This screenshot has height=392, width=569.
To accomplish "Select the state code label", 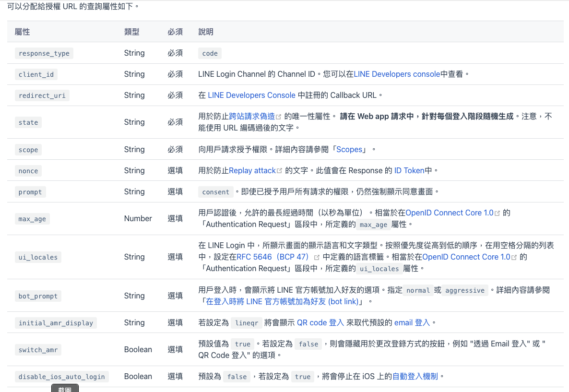I will (28, 122).
